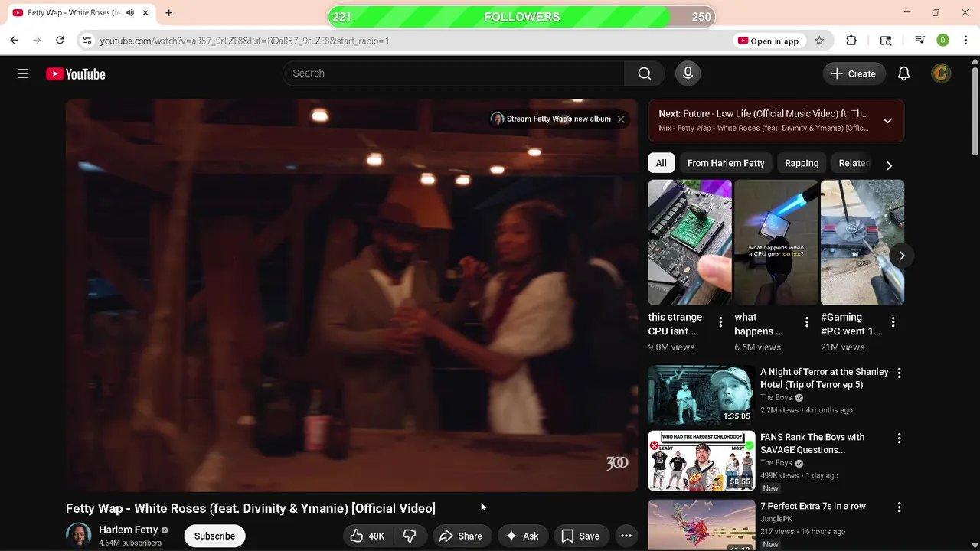Open '#Gaming #PC went' short thumbnail

[862, 242]
